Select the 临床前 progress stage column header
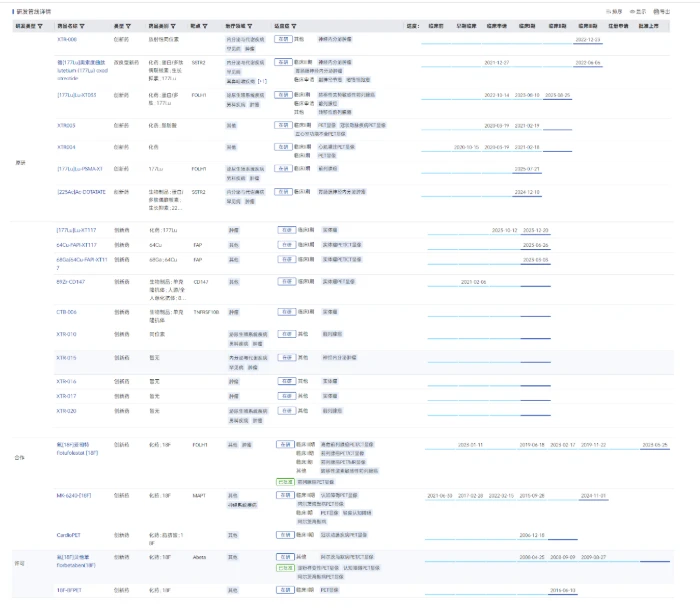 click(x=436, y=26)
